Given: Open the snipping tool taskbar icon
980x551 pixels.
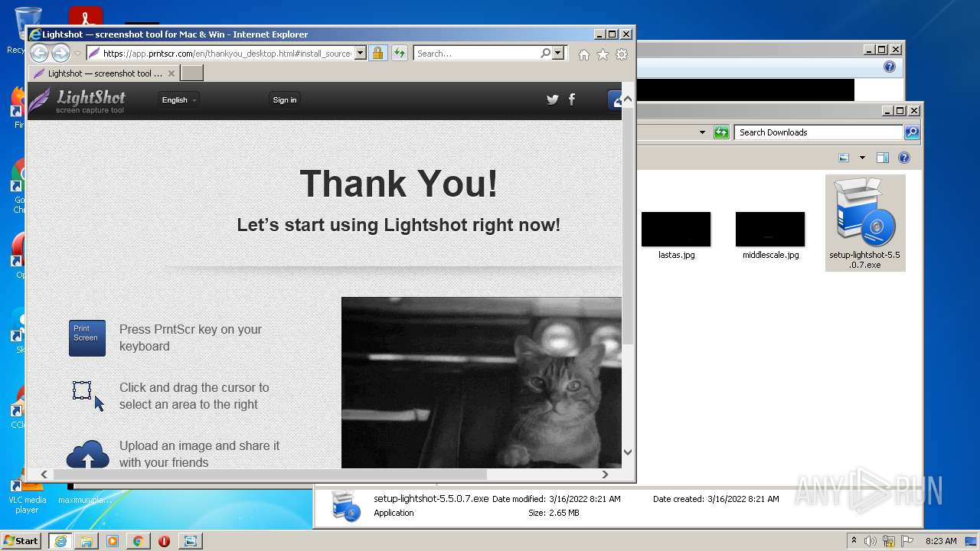Looking at the screenshot, I should [x=190, y=541].
